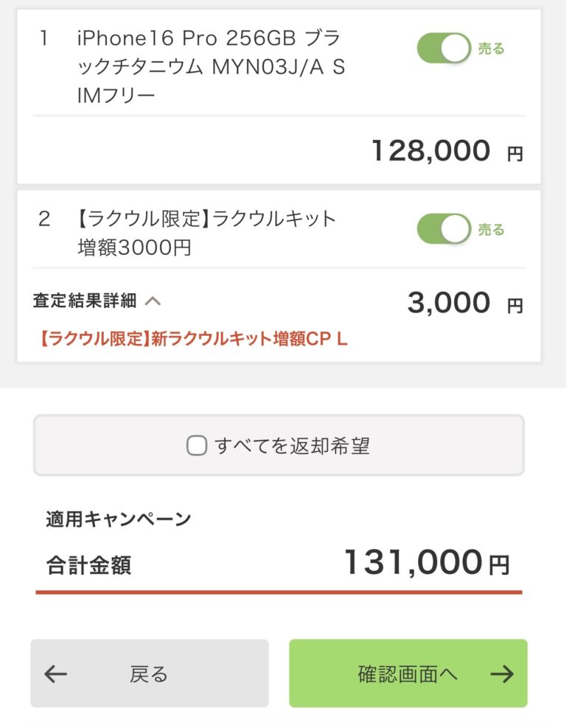The height and width of the screenshot is (728, 575).
Task: Toggle sell switch for ラクウルキット増額3000円
Action: [x=444, y=229]
